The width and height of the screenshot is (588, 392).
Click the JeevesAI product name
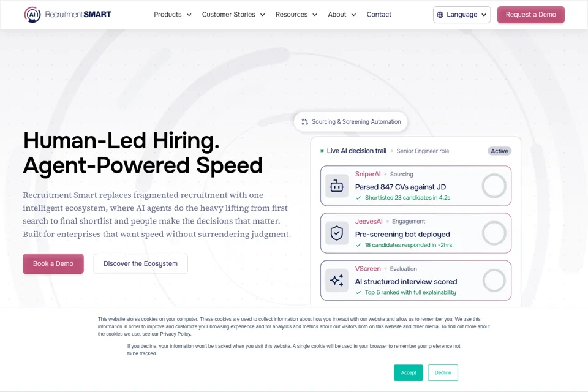point(369,221)
